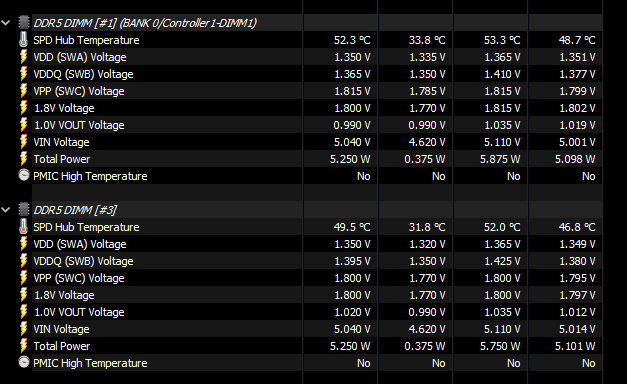Select VIN Voltage label under DIMM [#3]

pos(61,329)
